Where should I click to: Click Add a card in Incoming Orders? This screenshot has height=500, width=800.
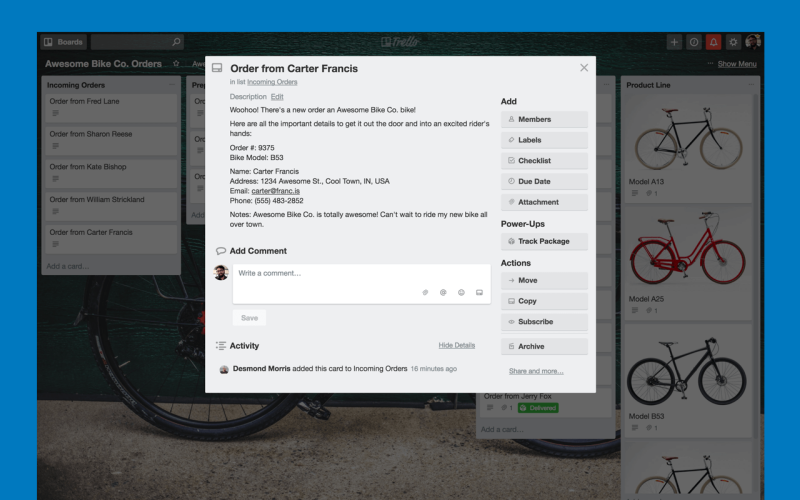point(68,266)
